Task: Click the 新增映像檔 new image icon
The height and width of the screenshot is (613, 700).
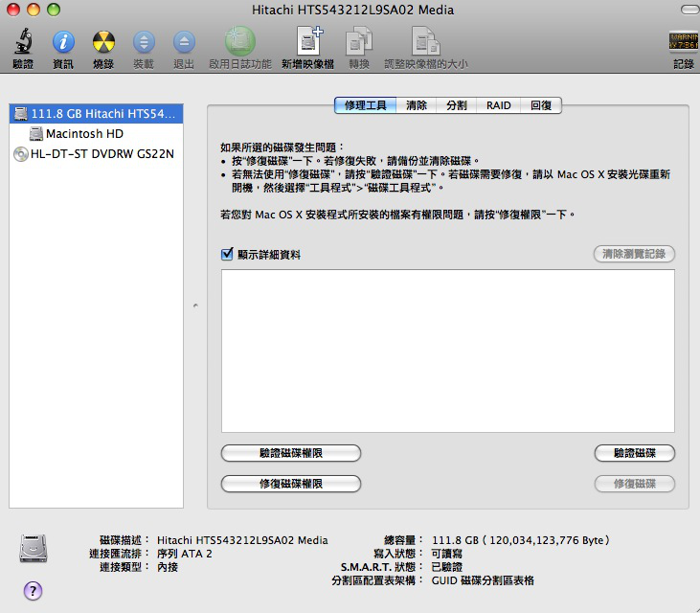Action: point(307,42)
